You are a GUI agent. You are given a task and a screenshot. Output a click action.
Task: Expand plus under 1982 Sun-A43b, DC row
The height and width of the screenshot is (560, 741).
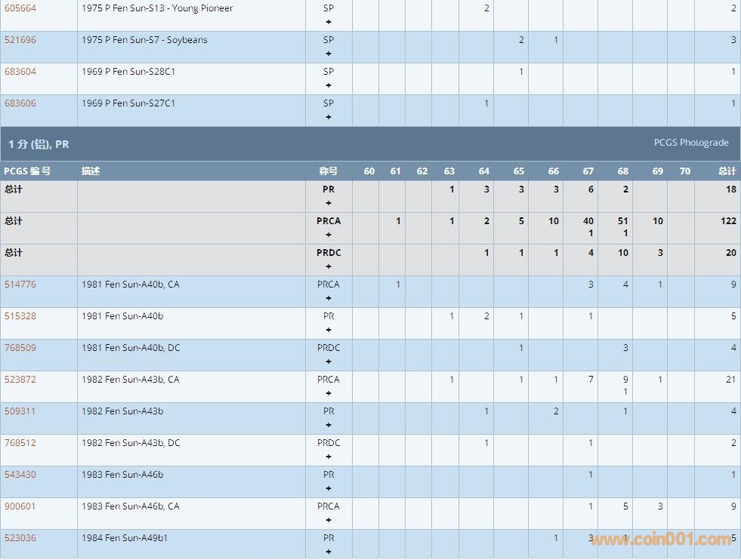pos(329,457)
